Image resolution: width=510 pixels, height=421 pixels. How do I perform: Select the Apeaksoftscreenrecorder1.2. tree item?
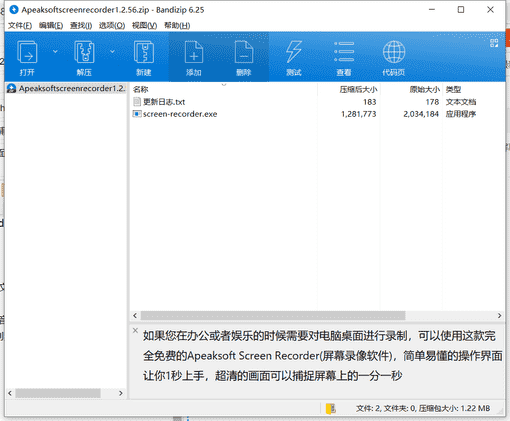tap(66, 88)
